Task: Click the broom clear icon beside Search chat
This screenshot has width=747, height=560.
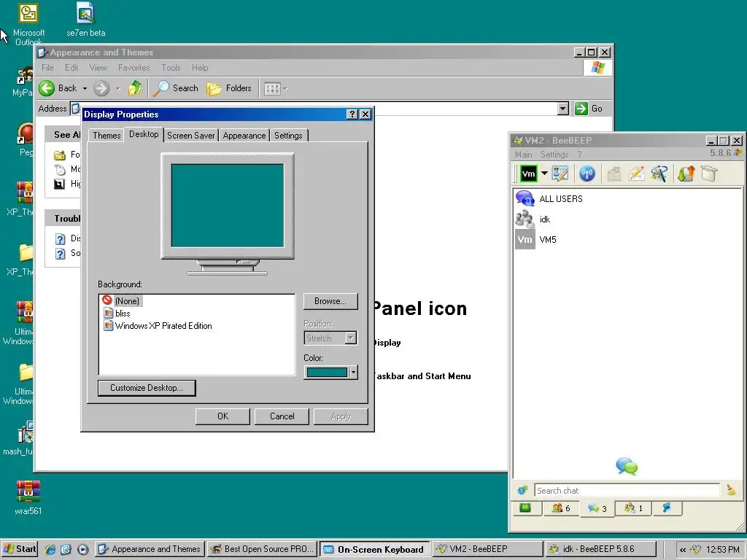Action: [731, 490]
